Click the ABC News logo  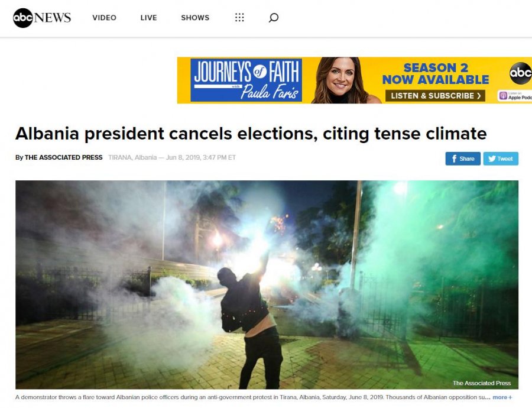[x=42, y=18]
